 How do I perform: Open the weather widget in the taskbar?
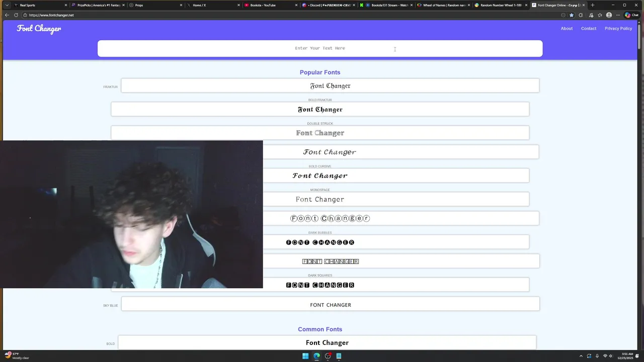[x=17, y=356]
